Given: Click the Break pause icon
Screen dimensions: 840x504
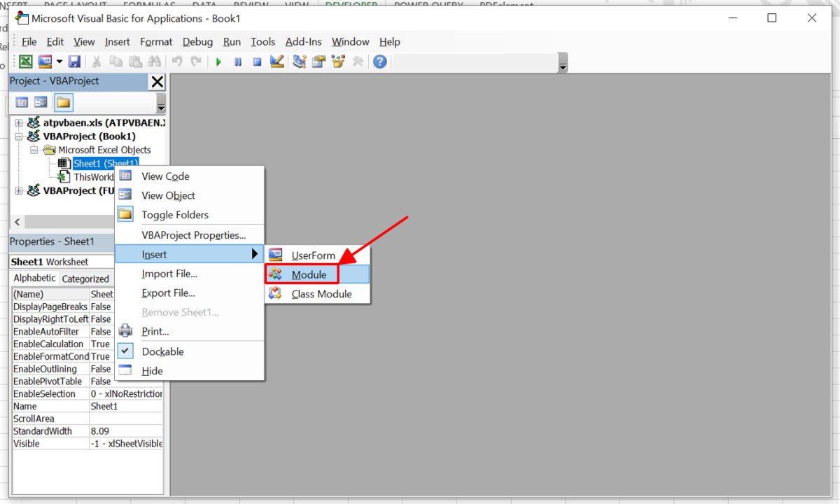Looking at the screenshot, I should tap(238, 62).
